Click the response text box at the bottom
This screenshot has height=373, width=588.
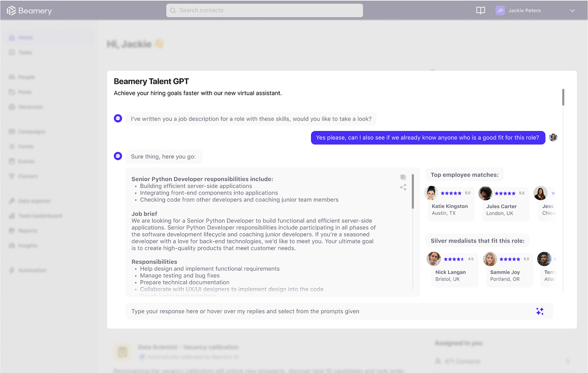pyautogui.click(x=339, y=311)
